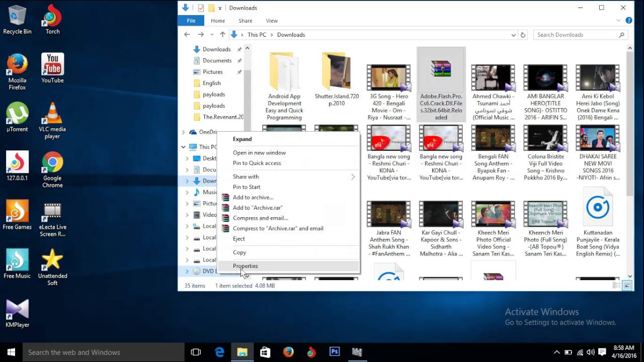Open the English folder in navigation pane
Viewport: 644px width, 362px height.
coord(211,83)
